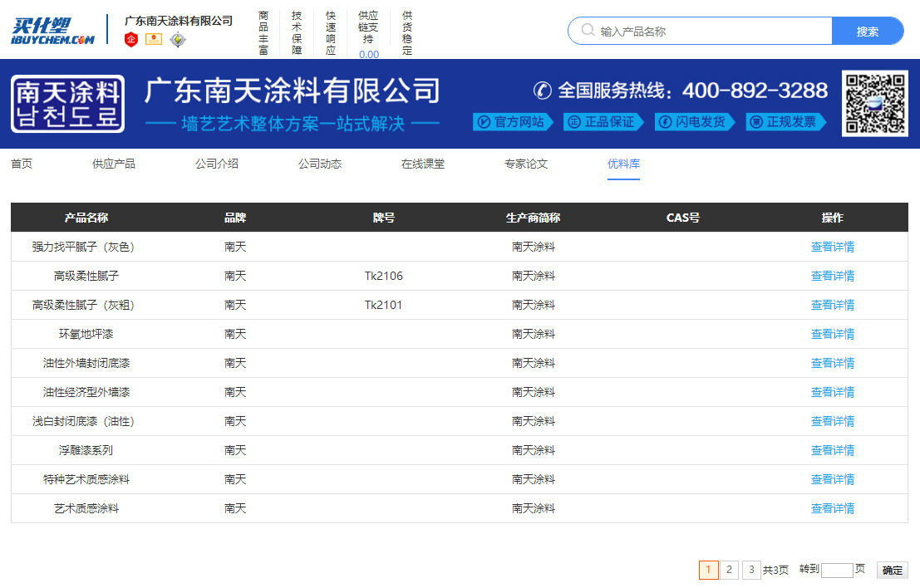Click the orange business license badge

coord(154,39)
